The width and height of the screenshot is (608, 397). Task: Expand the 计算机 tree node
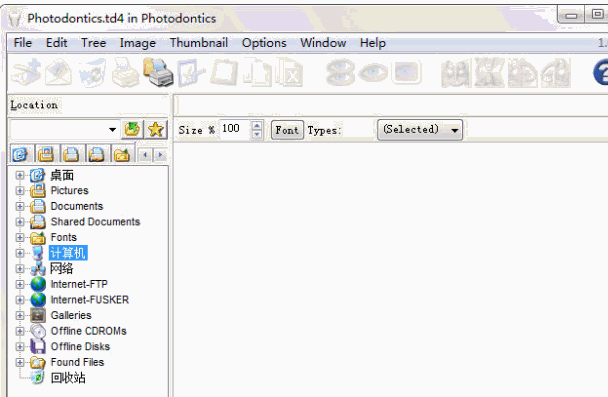(x=20, y=253)
